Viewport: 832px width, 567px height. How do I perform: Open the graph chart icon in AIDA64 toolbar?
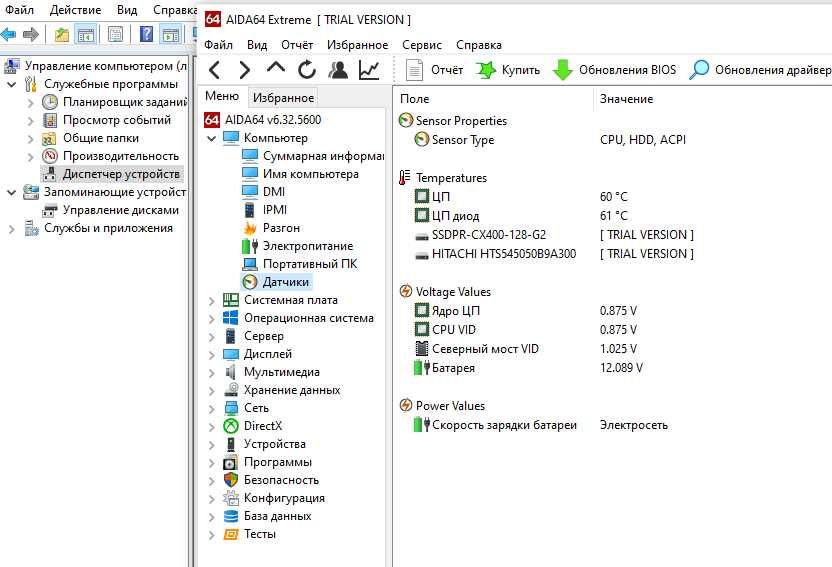[369, 70]
